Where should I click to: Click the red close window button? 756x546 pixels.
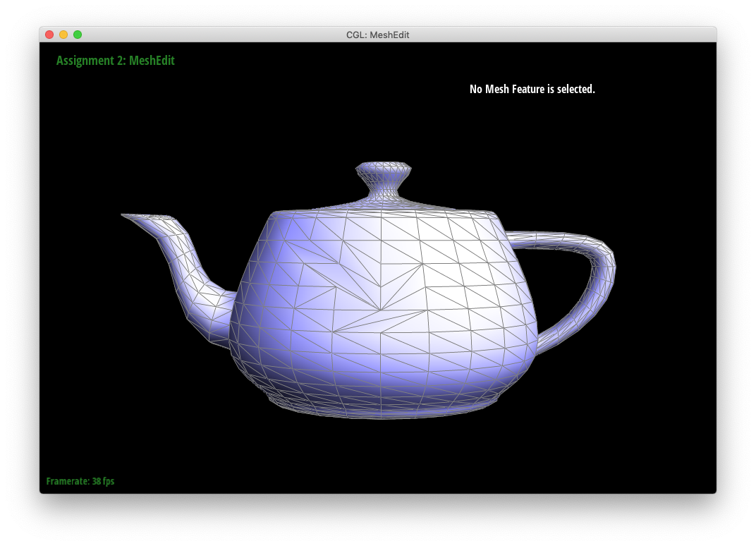pyautogui.click(x=49, y=35)
